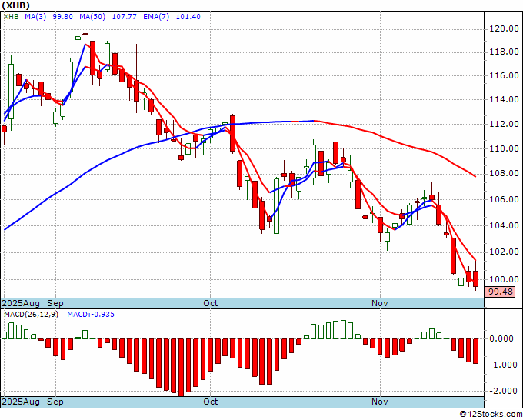Click the final red MACD histogram bar
The height and width of the screenshot is (420, 523).
pyautogui.click(x=475, y=351)
